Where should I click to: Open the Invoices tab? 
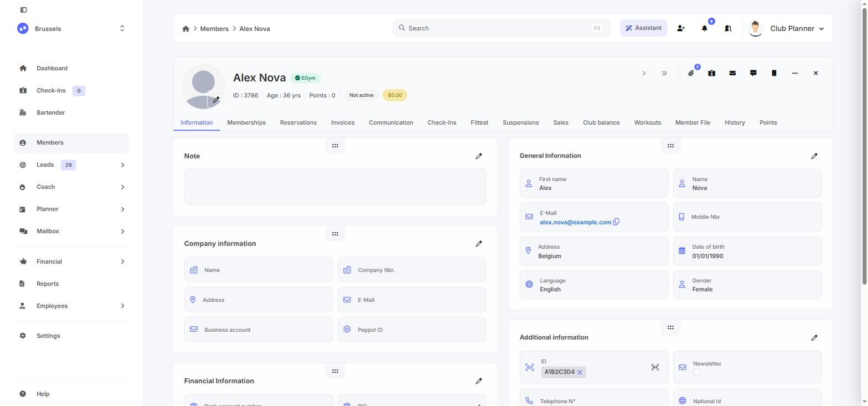click(x=343, y=122)
